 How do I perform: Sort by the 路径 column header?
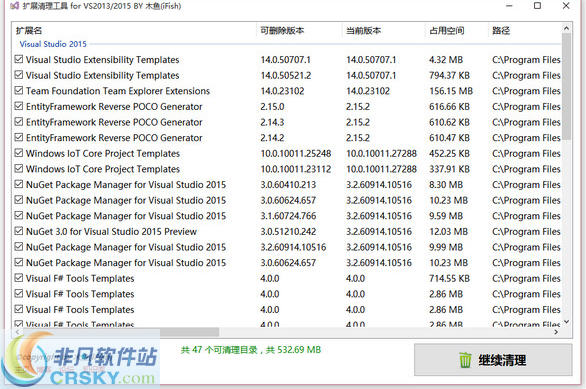click(x=525, y=31)
